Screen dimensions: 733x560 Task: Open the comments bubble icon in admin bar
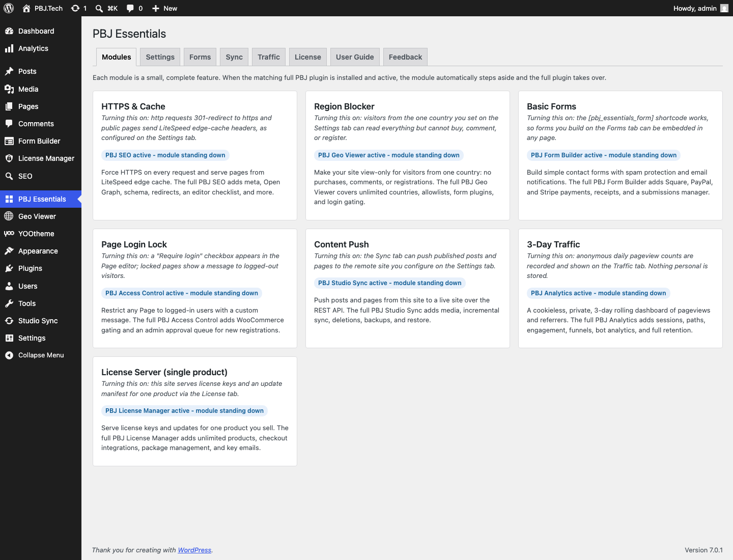pyautogui.click(x=130, y=8)
